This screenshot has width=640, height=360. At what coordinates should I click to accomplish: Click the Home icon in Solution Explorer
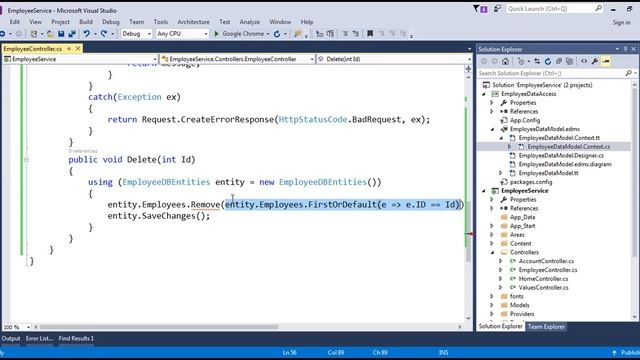505,61
